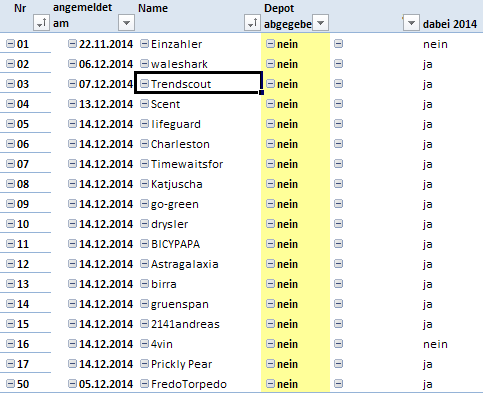Collapse minus button beside Charleston
This screenshot has width=483, height=393.
144,144
